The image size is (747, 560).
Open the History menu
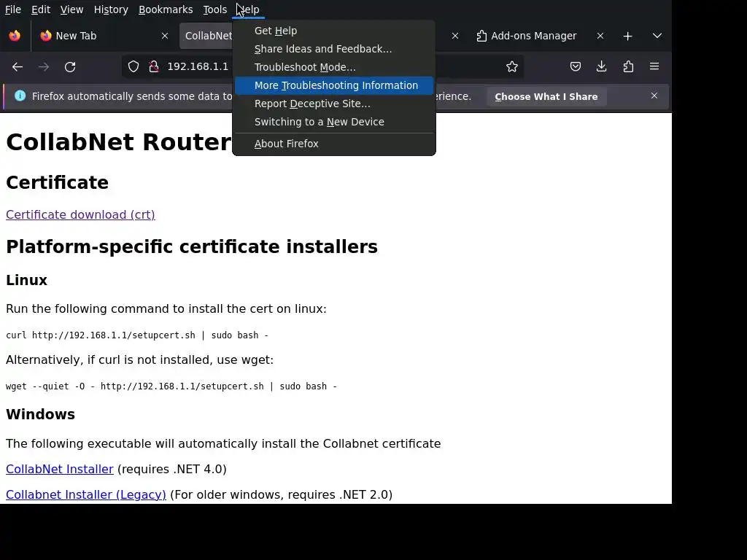pyautogui.click(x=111, y=9)
